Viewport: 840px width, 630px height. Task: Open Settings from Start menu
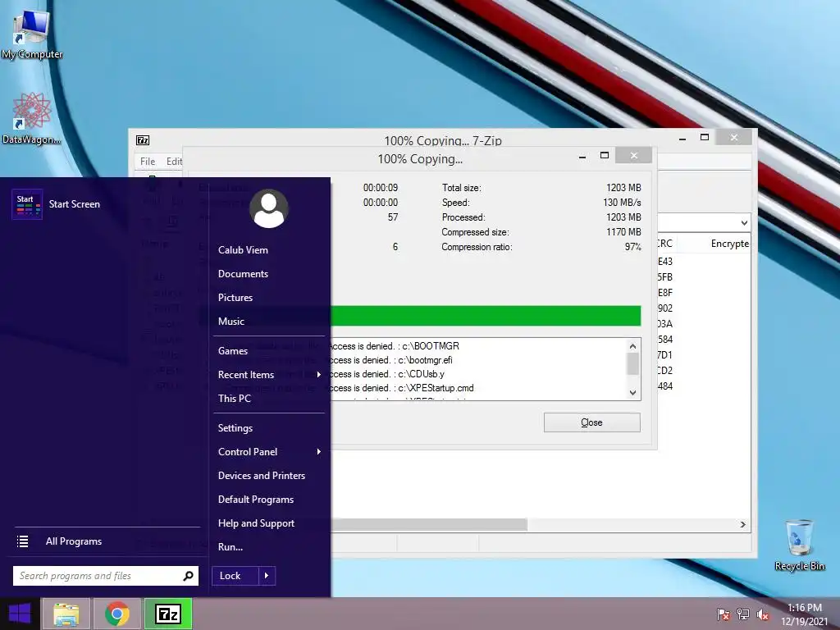pyautogui.click(x=235, y=428)
